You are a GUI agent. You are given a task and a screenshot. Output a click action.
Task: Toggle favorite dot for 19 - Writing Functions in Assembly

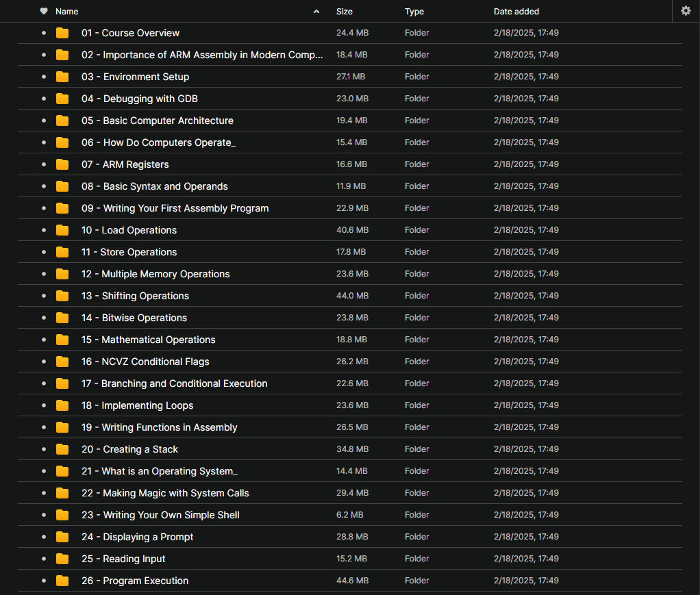(x=44, y=427)
